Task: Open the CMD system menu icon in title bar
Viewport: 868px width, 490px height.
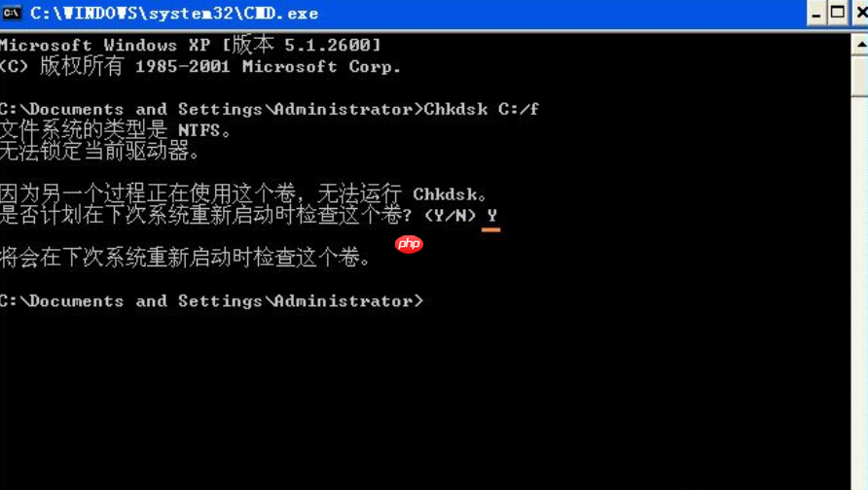Action: coord(12,13)
